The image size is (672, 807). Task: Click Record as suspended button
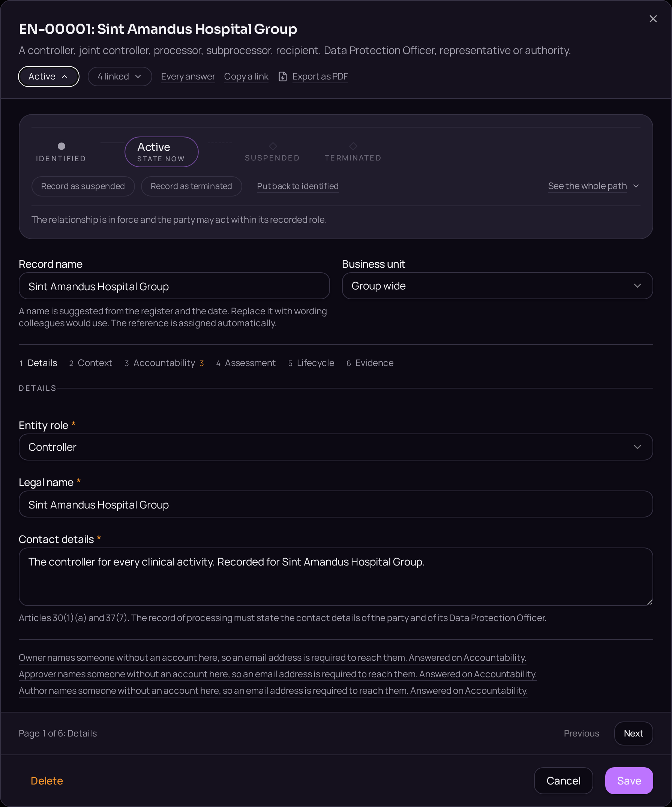(x=83, y=186)
